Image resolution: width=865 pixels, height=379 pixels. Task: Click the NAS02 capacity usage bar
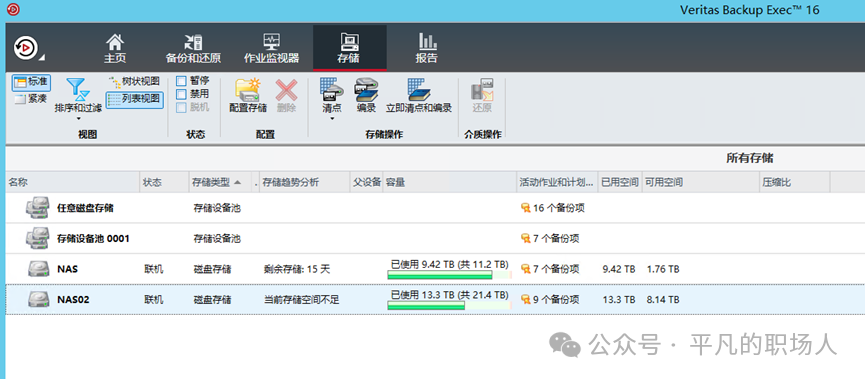click(449, 305)
